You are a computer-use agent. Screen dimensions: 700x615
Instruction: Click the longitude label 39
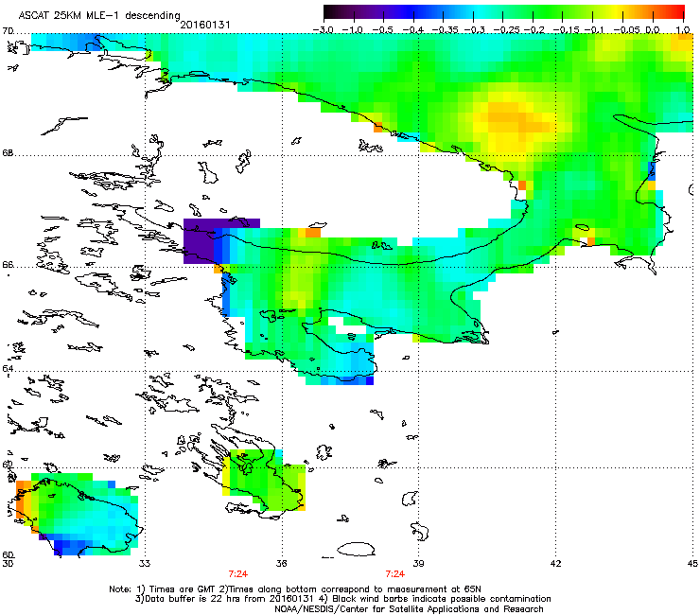click(418, 564)
